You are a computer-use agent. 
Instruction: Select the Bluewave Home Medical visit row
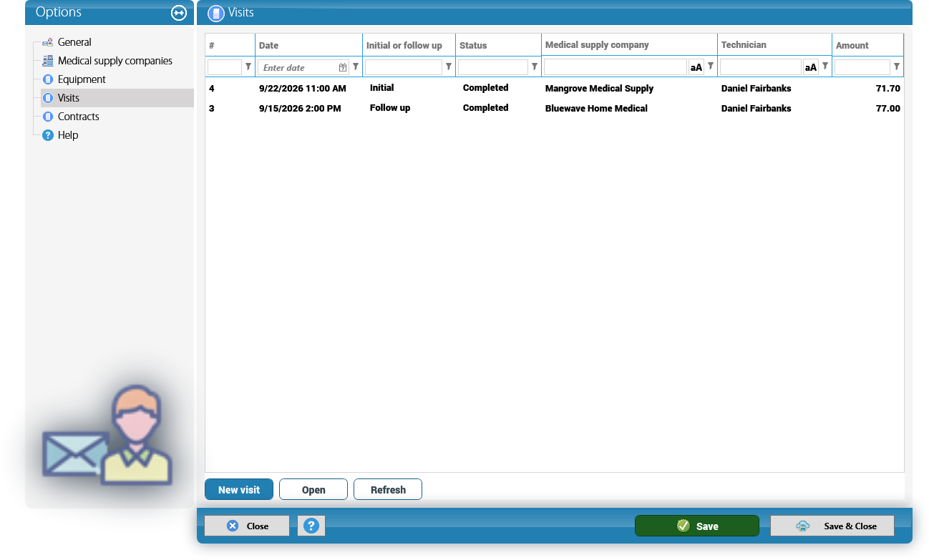pos(555,109)
